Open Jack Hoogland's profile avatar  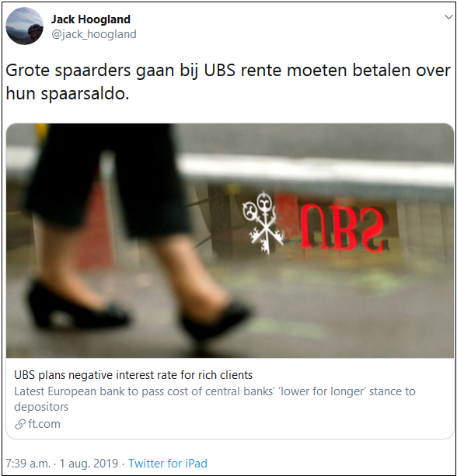point(24,26)
